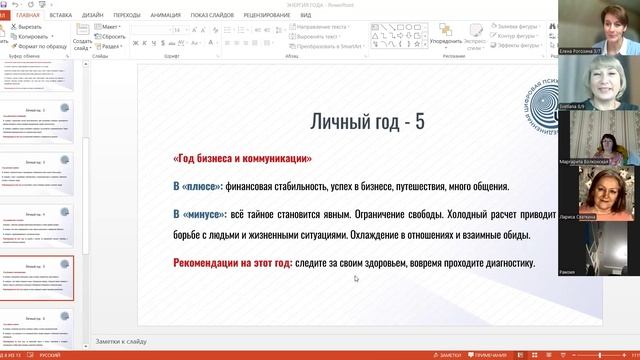The height and width of the screenshot is (360, 640).
Task: Open Направление текста dropdown
Action: 320,27
